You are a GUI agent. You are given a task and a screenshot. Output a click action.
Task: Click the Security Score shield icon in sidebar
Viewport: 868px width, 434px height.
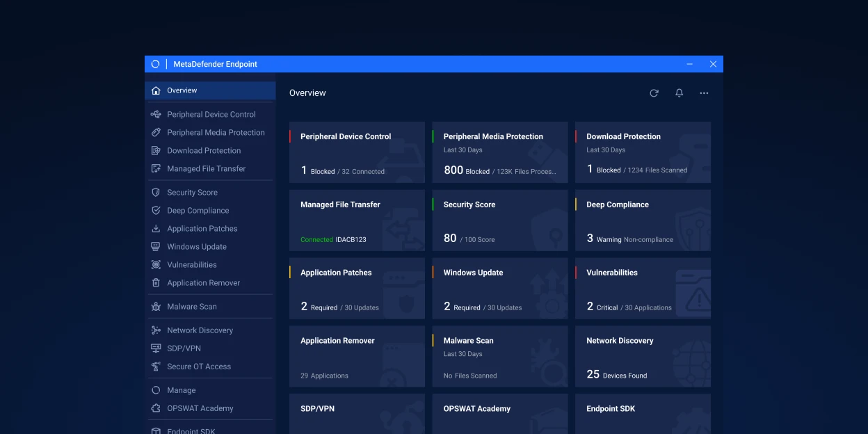(x=156, y=193)
